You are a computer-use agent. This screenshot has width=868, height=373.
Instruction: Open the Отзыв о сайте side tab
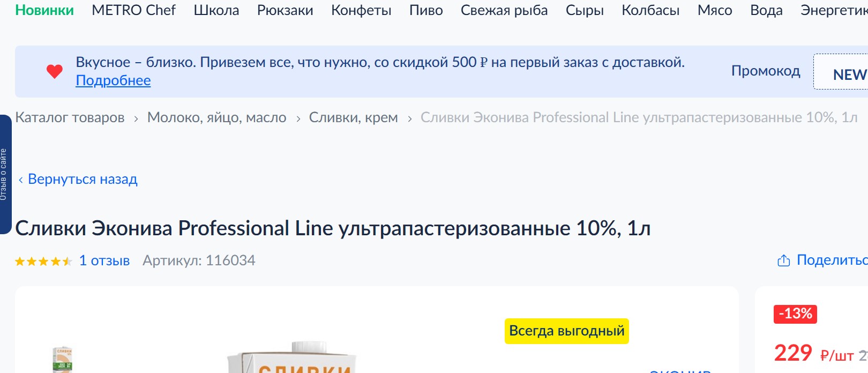coord(5,174)
